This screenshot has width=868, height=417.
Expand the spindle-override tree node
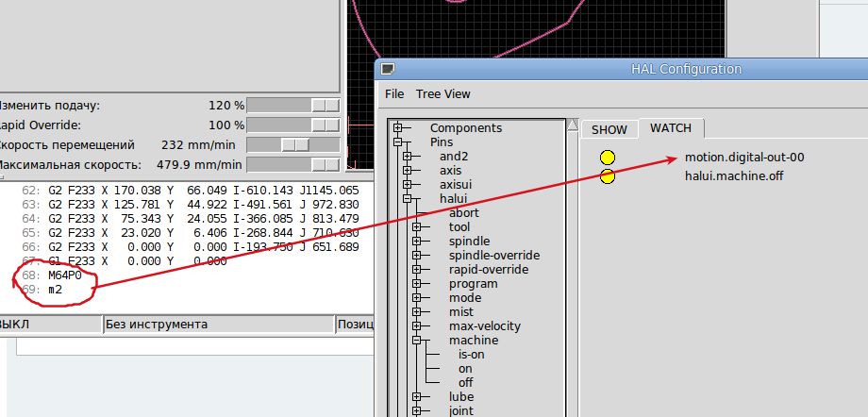pos(416,256)
